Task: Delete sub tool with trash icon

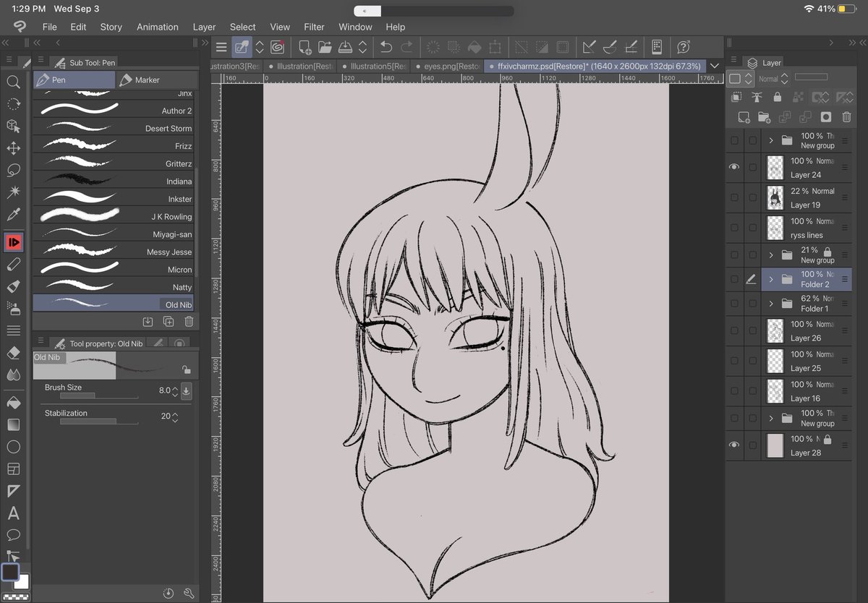Action: [x=189, y=322]
